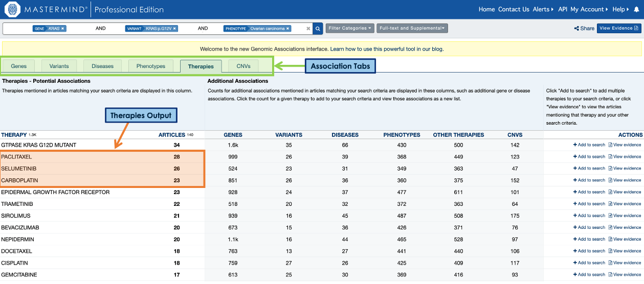
Task: View evidence for PACLITAXEL
Action: coord(625,157)
